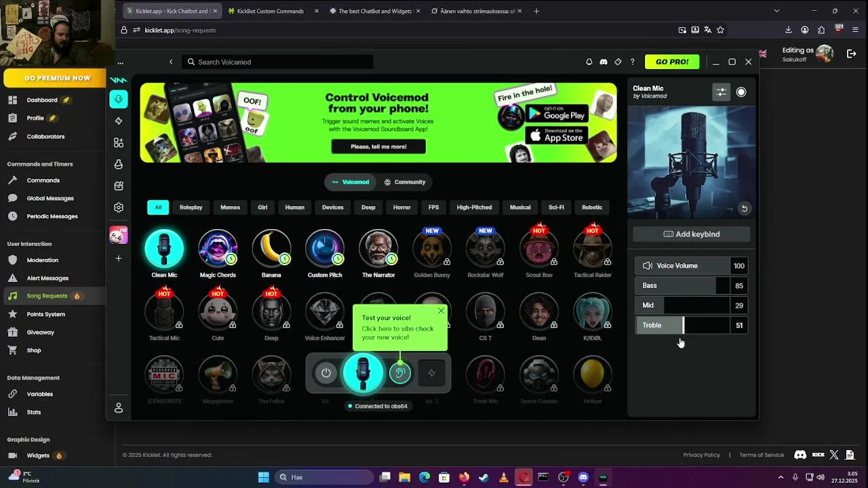The height and width of the screenshot is (488, 868).
Task: Click Please, tell me more! banner button
Action: point(378,146)
